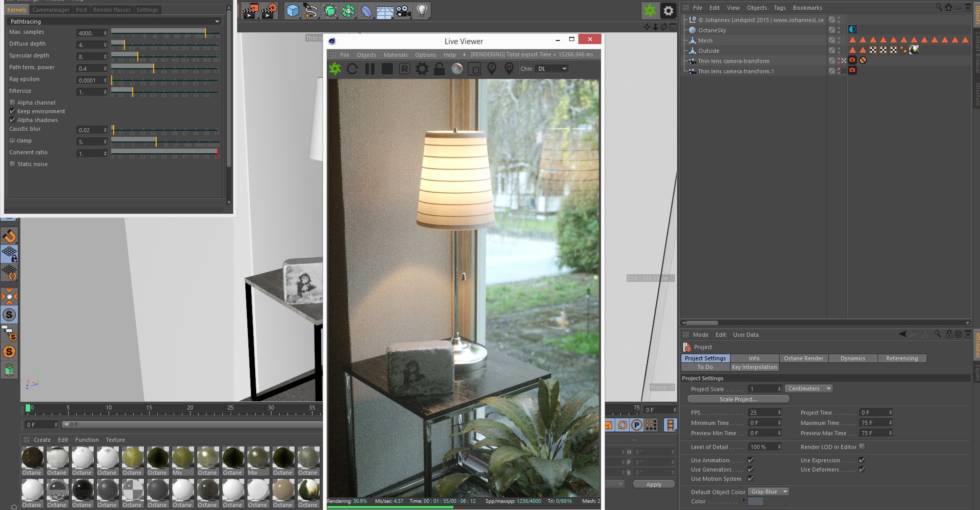Screen dimensions: 980x510
Task: Click the GI clamp slider track
Action: pyautogui.click(x=165, y=141)
